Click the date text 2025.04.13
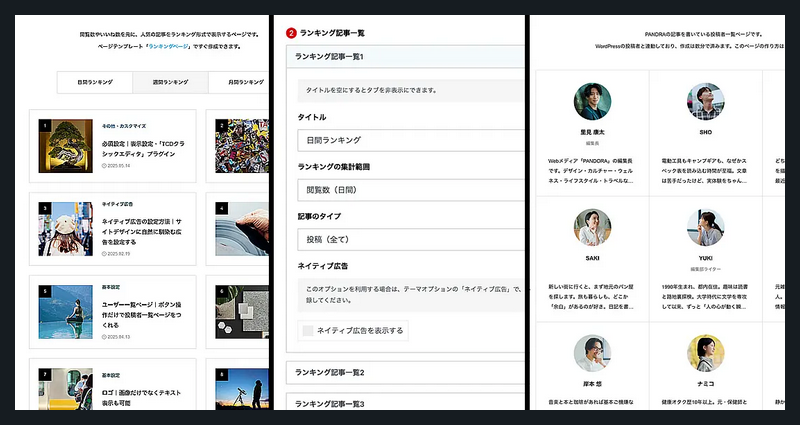This screenshot has height=425, width=800. pos(119,337)
